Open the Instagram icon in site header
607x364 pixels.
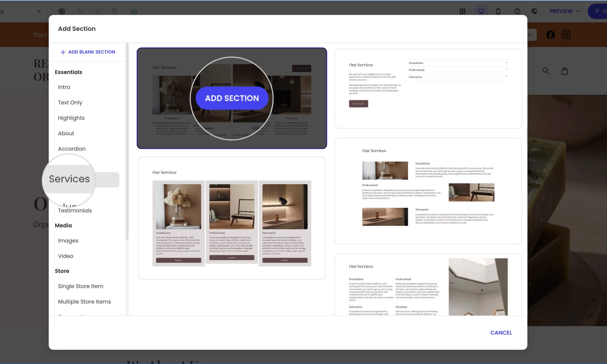coord(566,35)
